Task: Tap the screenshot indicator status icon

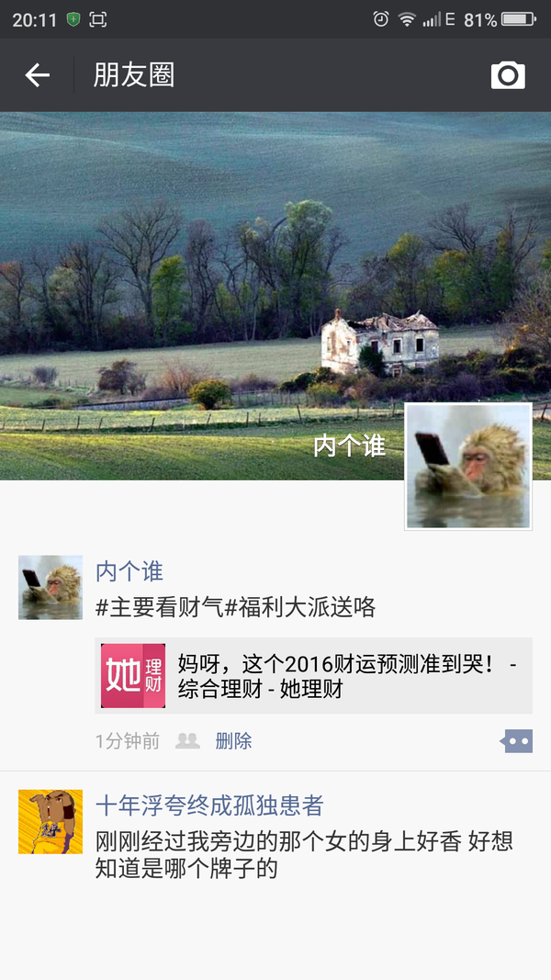Action: click(98, 19)
